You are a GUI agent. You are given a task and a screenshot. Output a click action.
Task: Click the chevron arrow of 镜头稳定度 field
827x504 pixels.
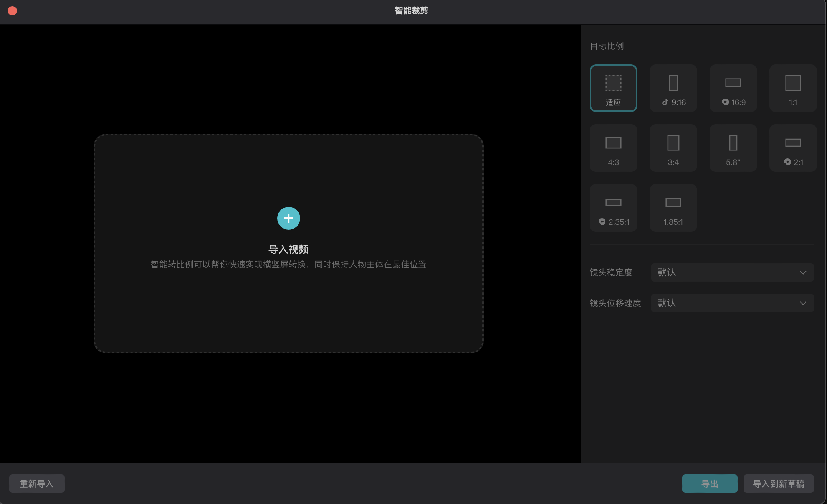803,272
